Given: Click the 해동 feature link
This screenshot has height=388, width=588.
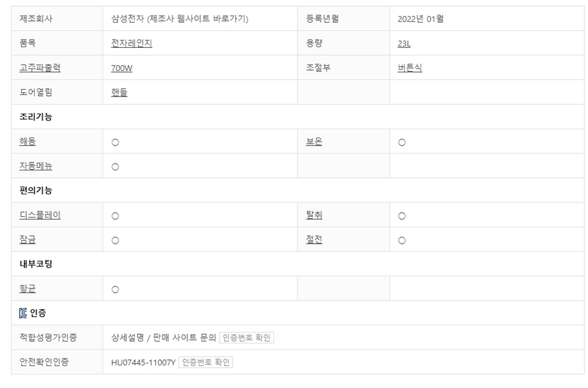Looking at the screenshot, I should point(28,142).
